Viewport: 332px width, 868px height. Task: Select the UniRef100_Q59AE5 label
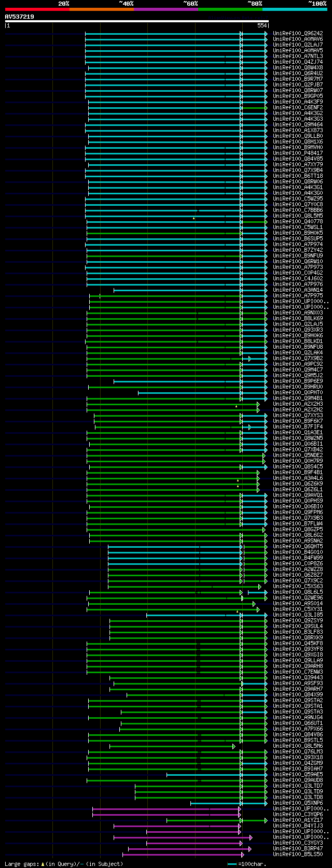pyautogui.click(x=298, y=775)
